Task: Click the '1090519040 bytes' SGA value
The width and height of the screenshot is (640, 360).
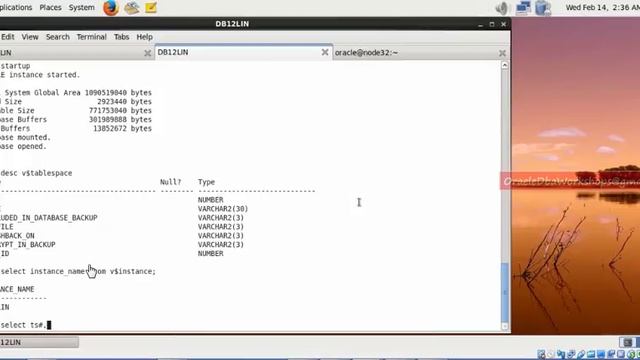Action: point(118,93)
